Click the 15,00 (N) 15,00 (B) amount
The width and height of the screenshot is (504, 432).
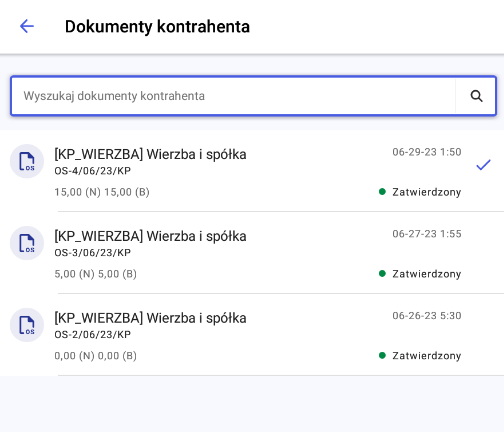click(x=102, y=192)
